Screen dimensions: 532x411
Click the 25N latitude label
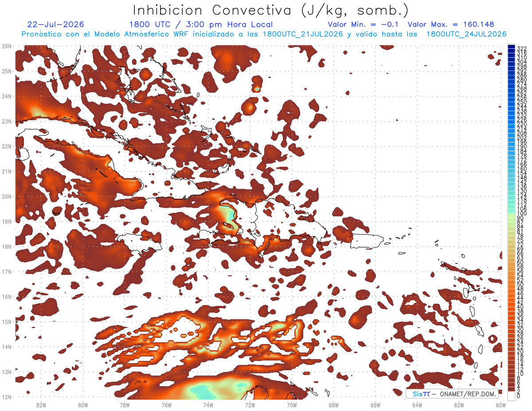[7, 71]
